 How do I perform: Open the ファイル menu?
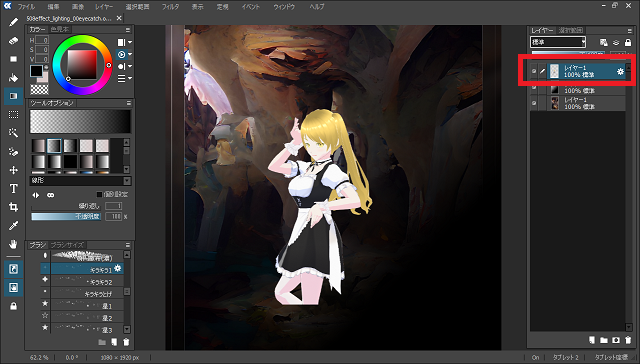[x=27, y=7]
